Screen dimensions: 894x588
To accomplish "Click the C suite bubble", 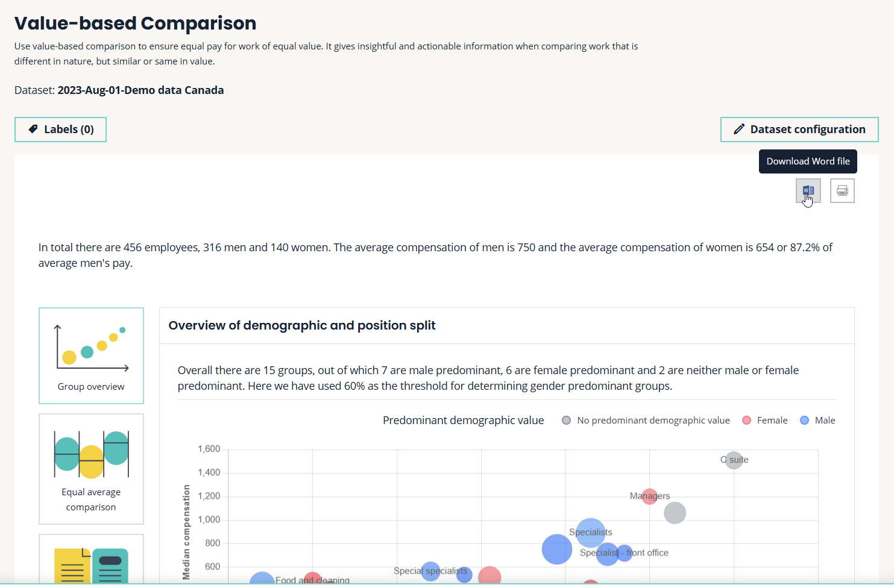I will pyautogui.click(x=734, y=460).
